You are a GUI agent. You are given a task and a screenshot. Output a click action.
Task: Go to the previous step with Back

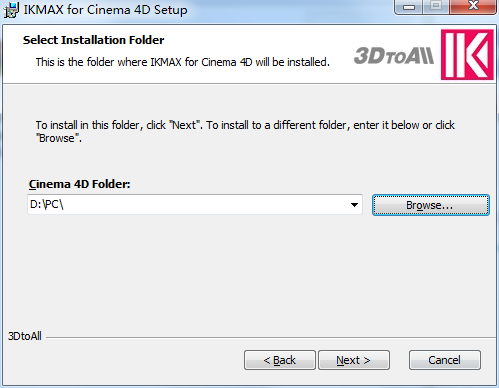[280, 360]
